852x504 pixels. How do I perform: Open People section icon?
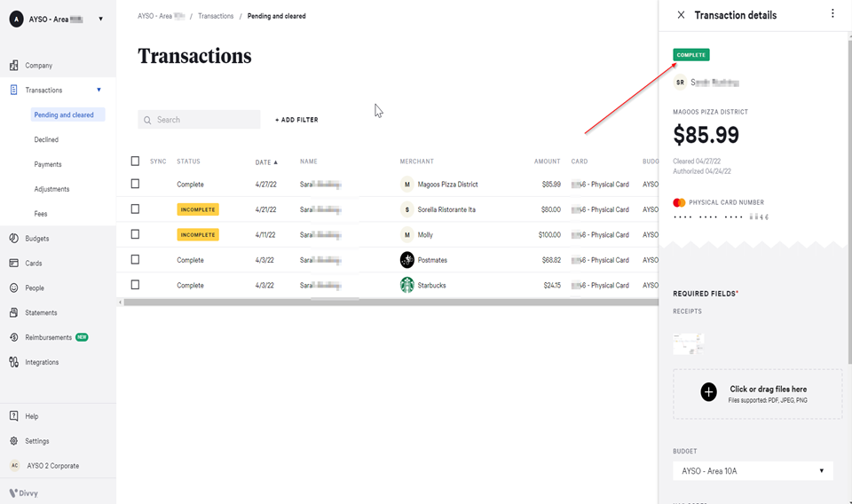coord(14,288)
